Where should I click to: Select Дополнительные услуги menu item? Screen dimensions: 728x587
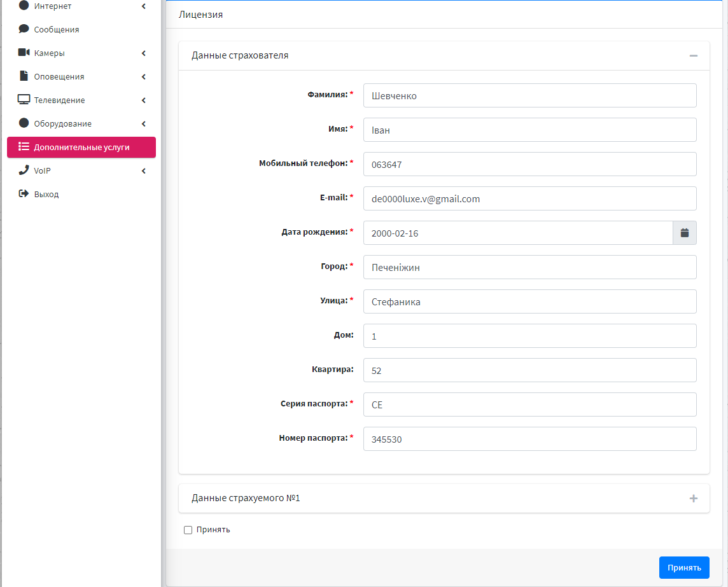tap(81, 147)
